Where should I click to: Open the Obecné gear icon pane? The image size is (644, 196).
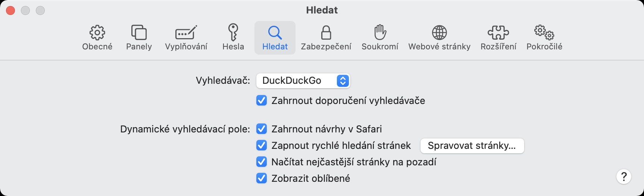[x=97, y=33]
